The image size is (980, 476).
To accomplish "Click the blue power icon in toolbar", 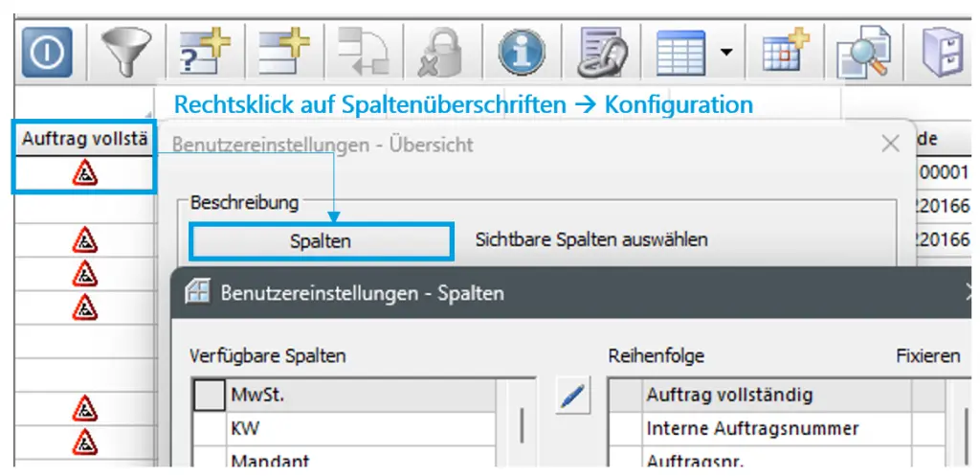I will (x=47, y=53).
